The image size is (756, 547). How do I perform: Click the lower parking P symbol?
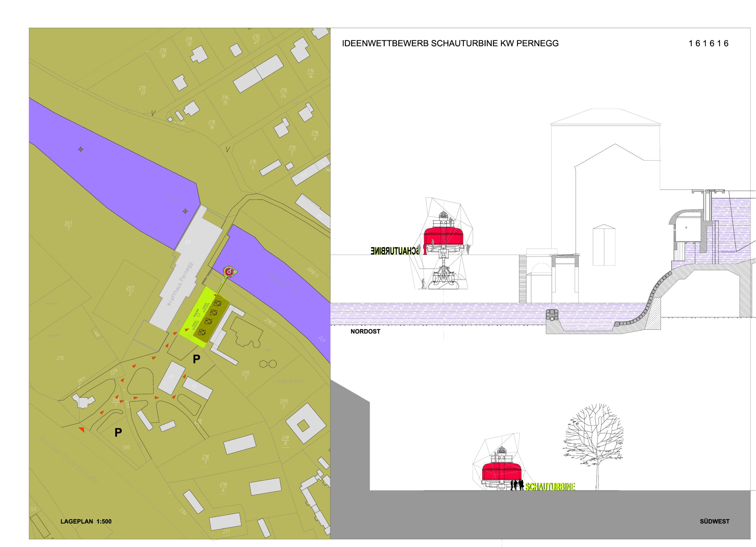(x=118, y=433)
